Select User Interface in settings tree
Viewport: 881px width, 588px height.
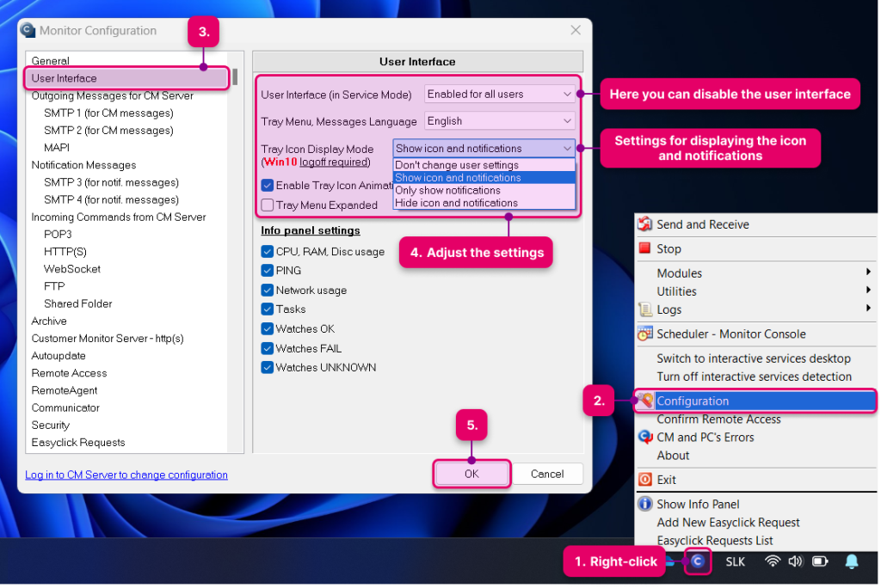64,78
